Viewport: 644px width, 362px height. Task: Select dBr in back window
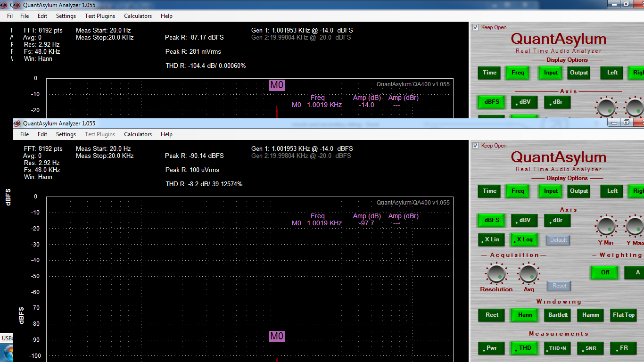click(x=558, y=102)
